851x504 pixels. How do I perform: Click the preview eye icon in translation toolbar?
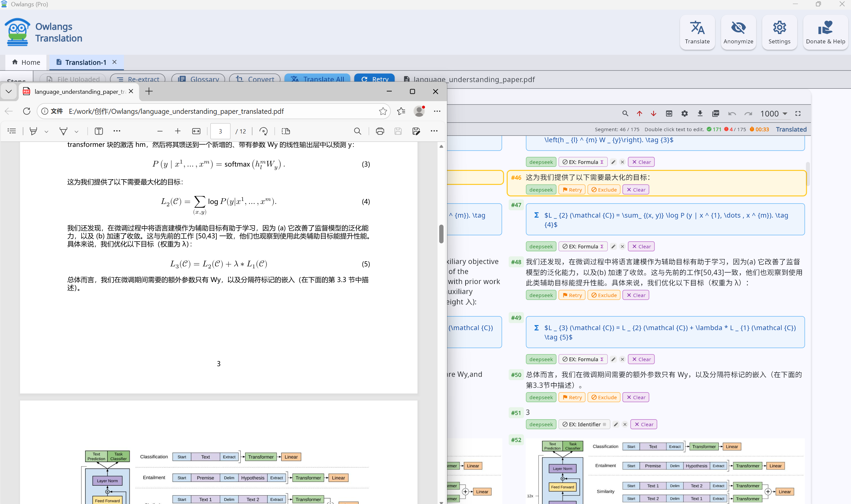(669, 113)
